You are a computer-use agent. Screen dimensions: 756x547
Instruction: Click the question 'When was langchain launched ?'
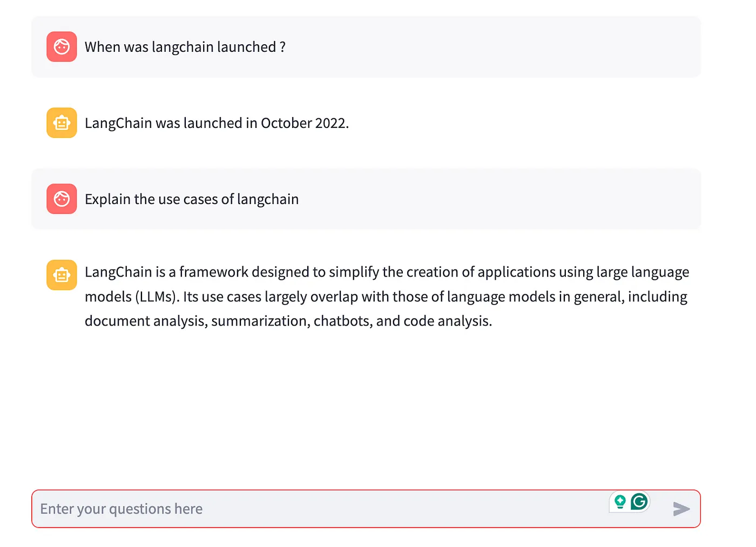(185, 47)
